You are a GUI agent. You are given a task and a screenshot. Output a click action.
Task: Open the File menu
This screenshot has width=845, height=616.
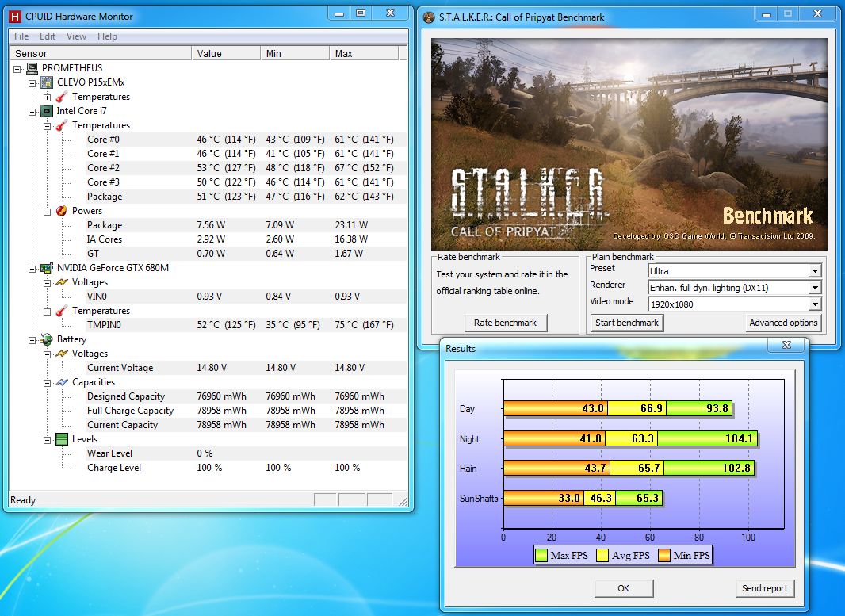click(21, 36)
